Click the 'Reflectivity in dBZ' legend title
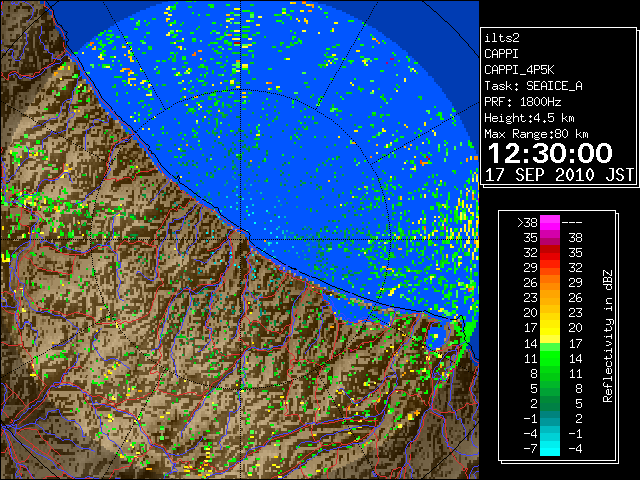640x480 pixels. (x=608, y=336)
